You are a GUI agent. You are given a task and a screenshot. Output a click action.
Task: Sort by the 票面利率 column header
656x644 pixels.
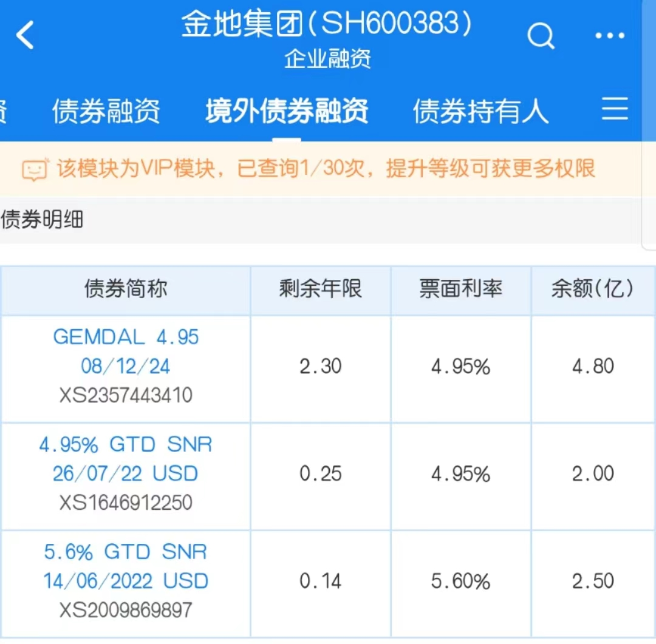[x=460, y=289]
